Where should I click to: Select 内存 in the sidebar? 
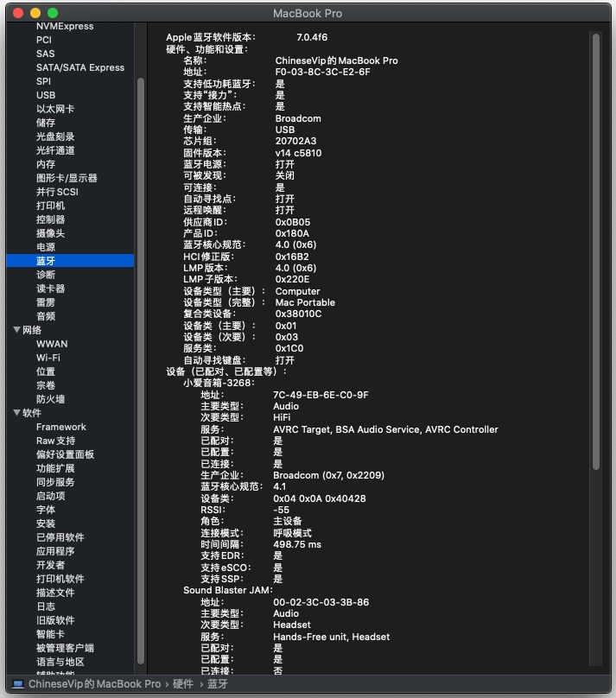[46, 164]
